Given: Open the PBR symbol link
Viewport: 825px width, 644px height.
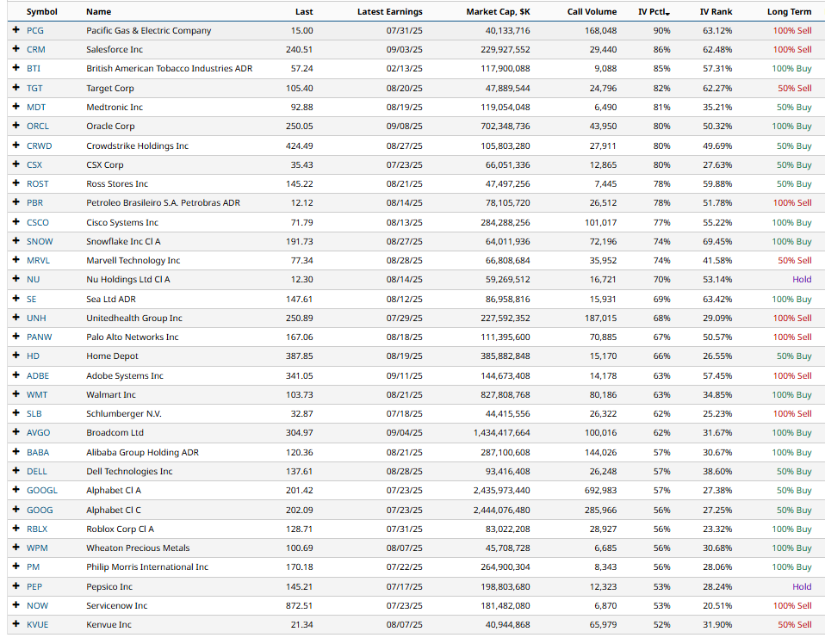Looking at the screenshot, I should [x=34, y=203].
